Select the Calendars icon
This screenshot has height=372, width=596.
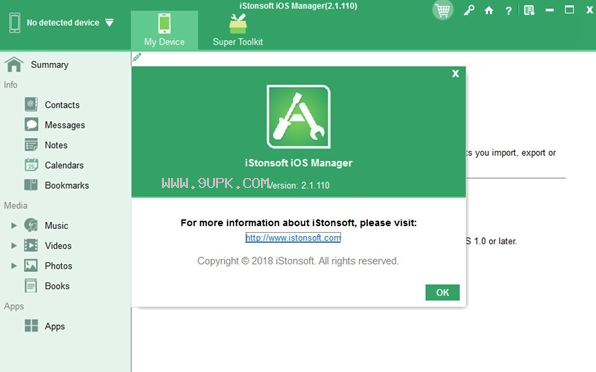coord(31,165)
